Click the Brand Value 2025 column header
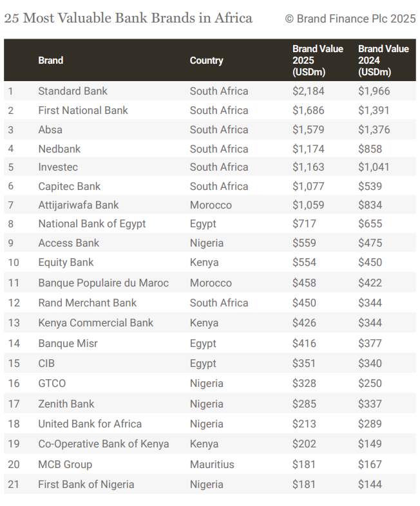 [x=318, y=61]
